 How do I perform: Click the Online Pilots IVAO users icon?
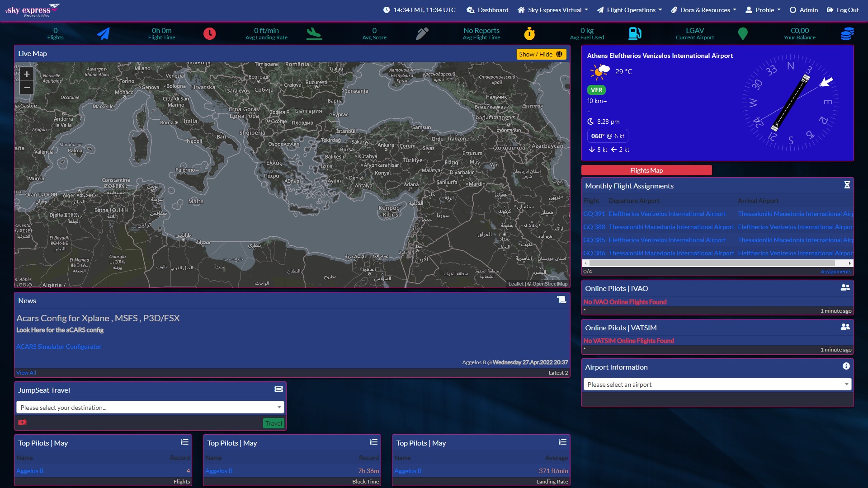(x=845, y=288)
